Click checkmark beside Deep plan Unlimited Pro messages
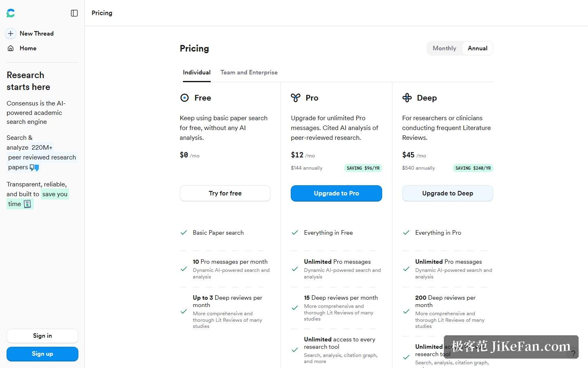This screenshot has height=368, width=588. pyautogui.click(x=406, y=269)
